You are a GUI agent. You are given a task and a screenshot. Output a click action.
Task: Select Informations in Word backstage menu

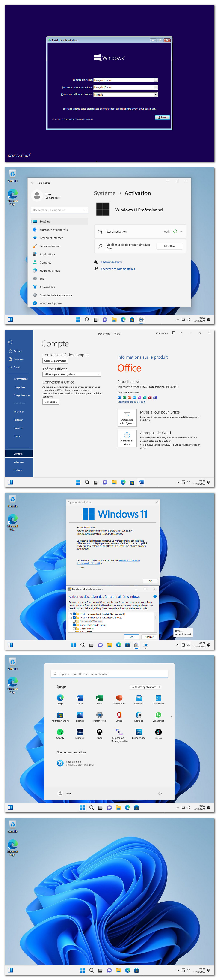click(21, 378)
